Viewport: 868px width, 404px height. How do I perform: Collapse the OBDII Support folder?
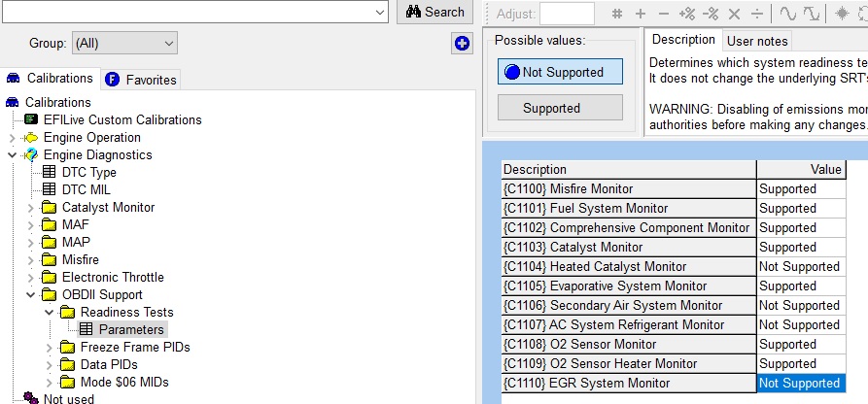point(31,295)
